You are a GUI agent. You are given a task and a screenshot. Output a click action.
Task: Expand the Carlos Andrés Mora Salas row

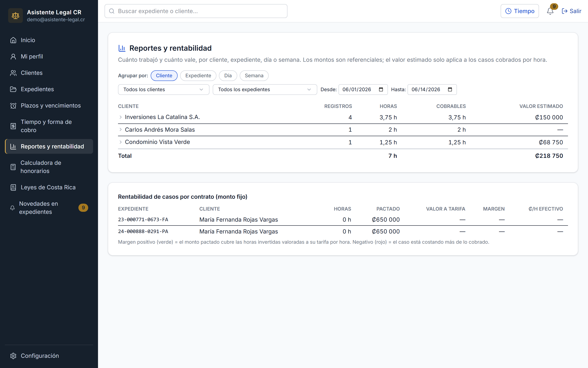click(x=120, y=129)
